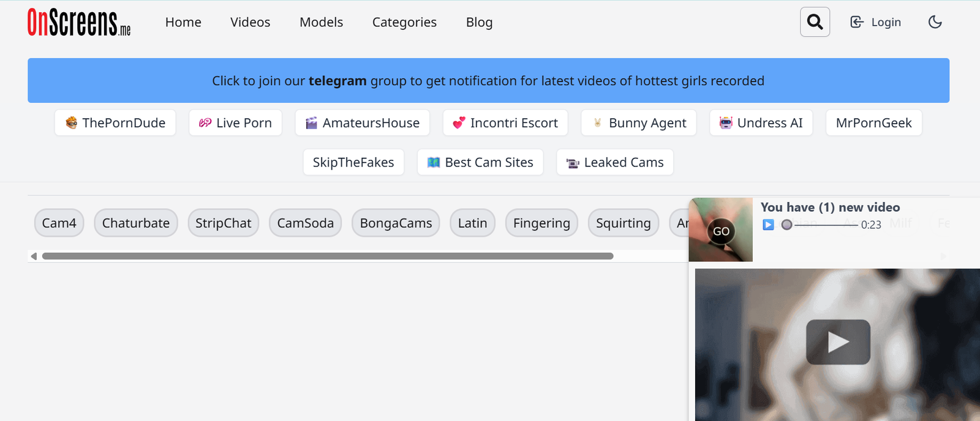Select the Cam4 tag chip
Screen dimensions: 980x421
[59, 223]
